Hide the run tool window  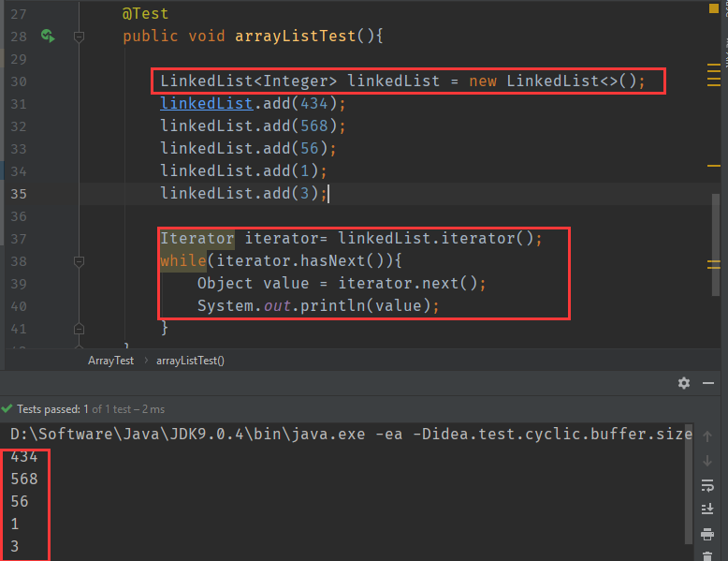[x=708, y=383]
